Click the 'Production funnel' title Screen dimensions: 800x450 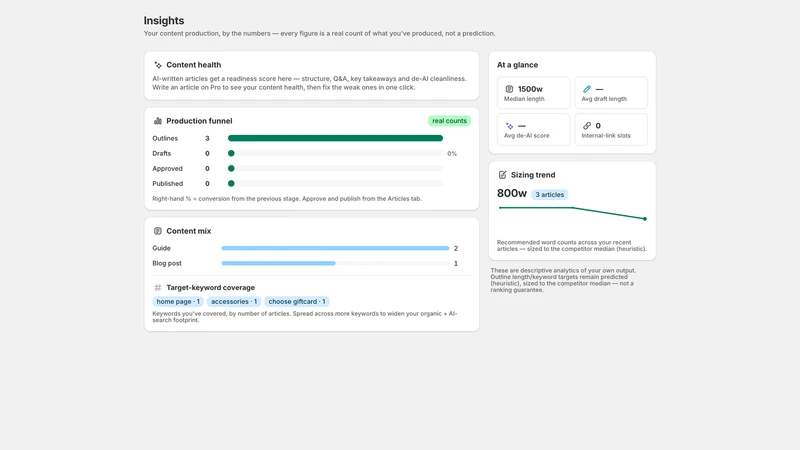tap(199, 121)
